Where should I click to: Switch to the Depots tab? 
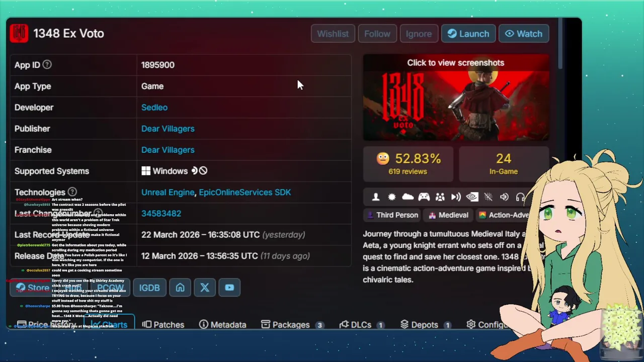[x=427, y=324]
